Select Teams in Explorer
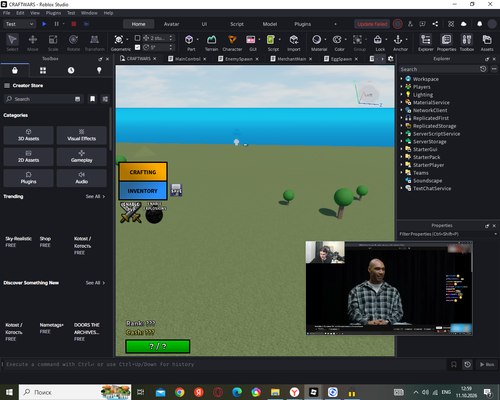500x400 pixels. pos(421,173)
